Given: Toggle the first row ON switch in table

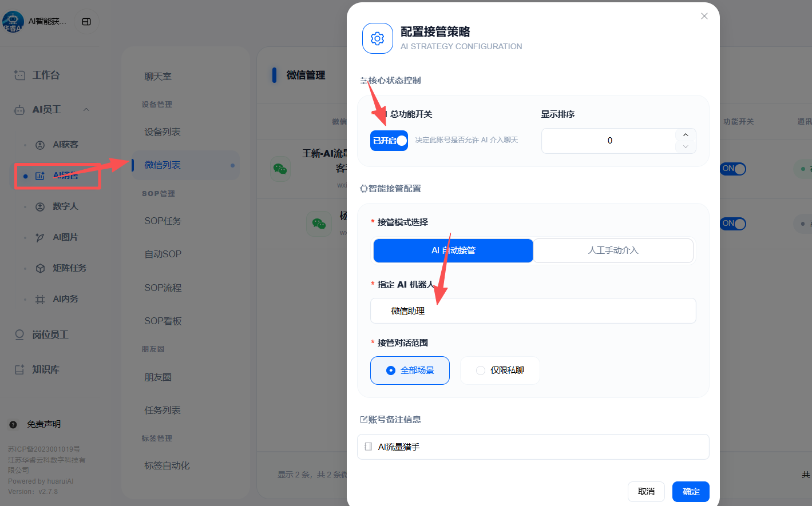Looking at the screenshot, I should (733, 169).
